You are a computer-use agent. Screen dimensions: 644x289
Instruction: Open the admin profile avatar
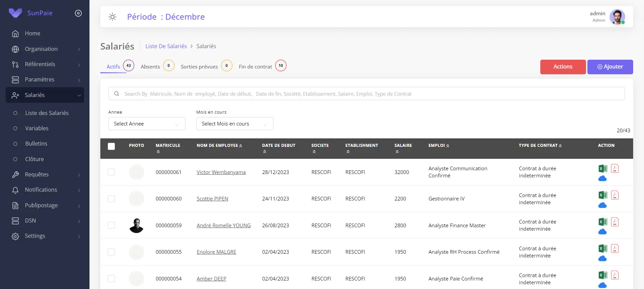(x=617, y=17)
